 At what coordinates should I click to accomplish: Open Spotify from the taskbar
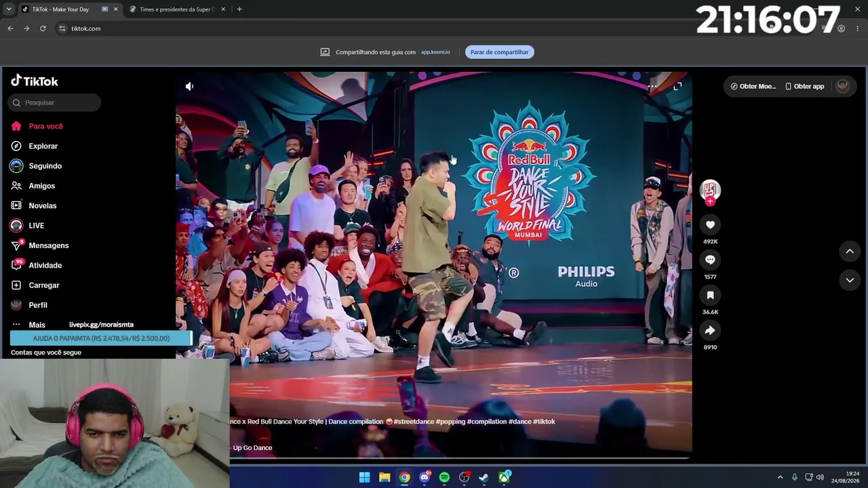444,478
